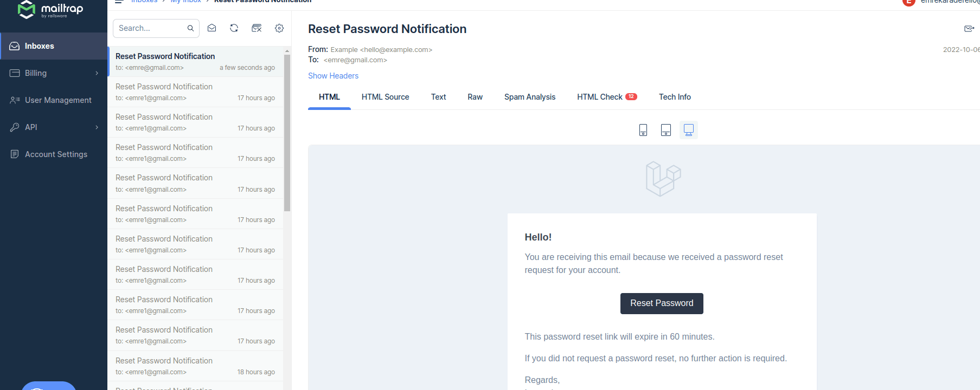The width and height of the screenshot is (980, 390).
Task: Preview email in desktop view
Action: click(x=689, y=130)
